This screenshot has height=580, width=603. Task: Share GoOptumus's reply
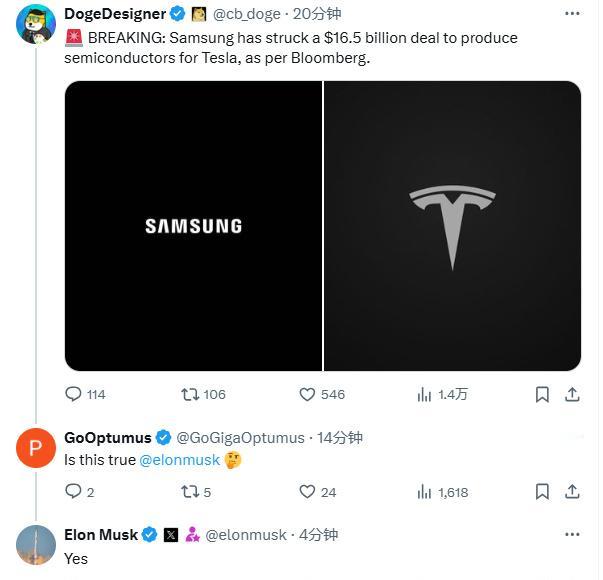pyautogui.click(x=572, y=492)
